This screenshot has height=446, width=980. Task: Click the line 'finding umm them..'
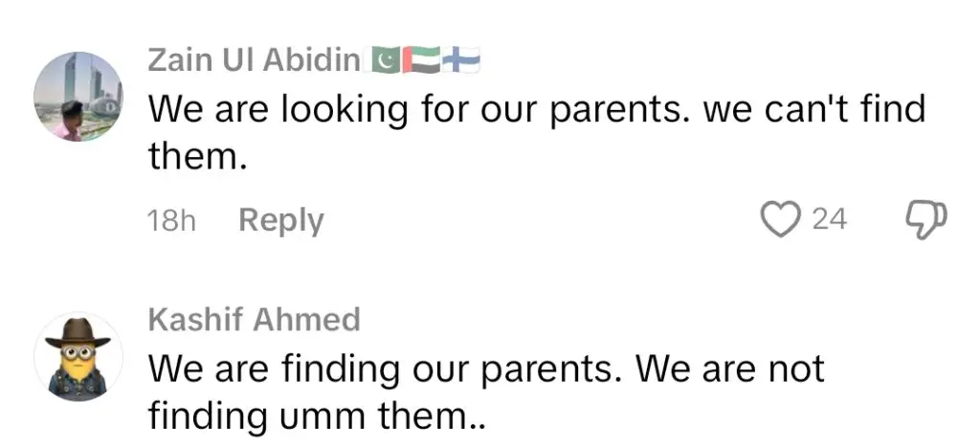pos(316,416)
